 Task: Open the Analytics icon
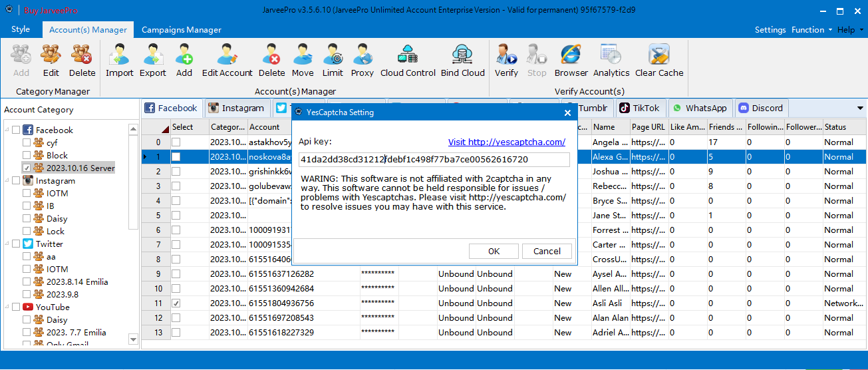[611, 61]
